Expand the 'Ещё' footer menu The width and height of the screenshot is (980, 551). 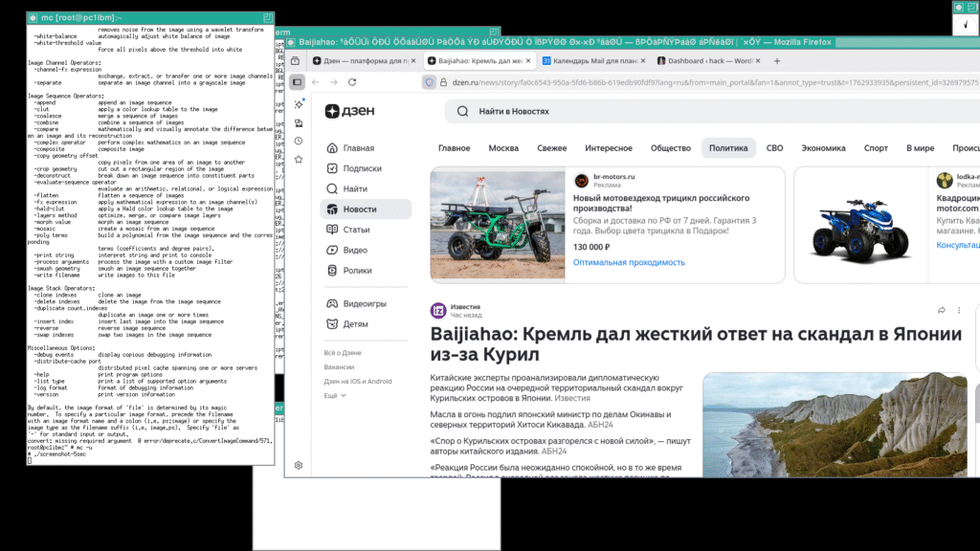point(334,395)
